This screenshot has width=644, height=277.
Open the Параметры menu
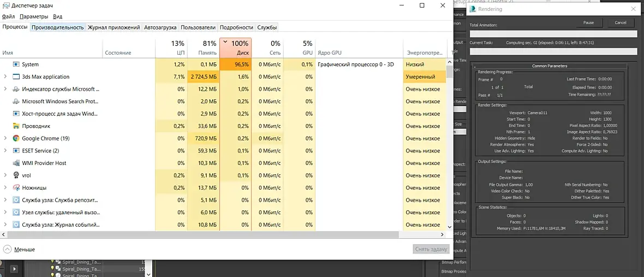coord(34,16)
